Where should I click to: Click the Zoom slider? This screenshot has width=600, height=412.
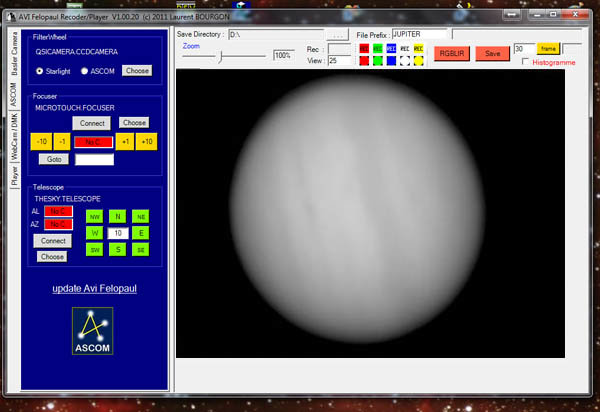(x=221, y=55)
